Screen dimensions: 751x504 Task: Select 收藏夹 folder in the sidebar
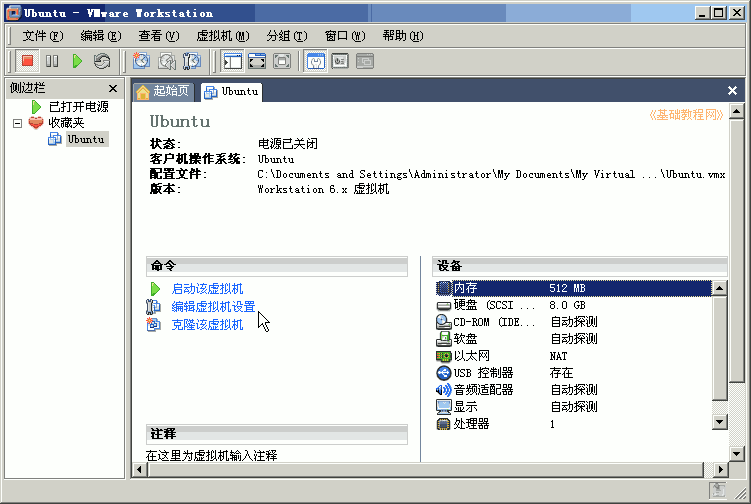coord(66,123)
